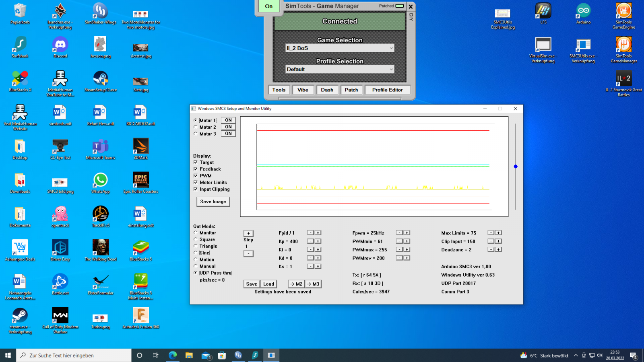Open the Autodesk Fusion 360 icon

point(141,318)
